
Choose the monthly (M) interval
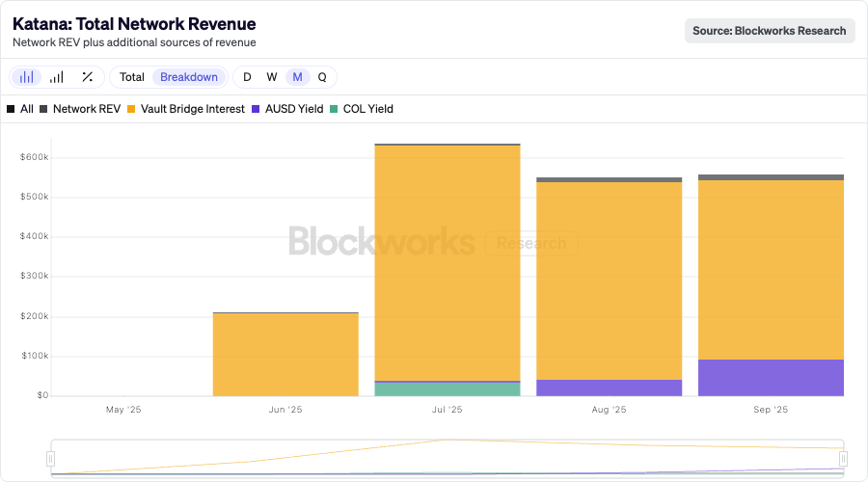297,77
